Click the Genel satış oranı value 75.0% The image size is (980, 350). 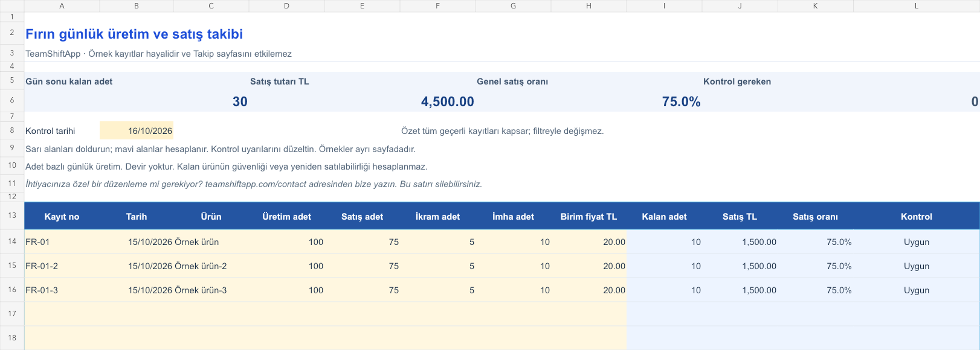[681, 102]
